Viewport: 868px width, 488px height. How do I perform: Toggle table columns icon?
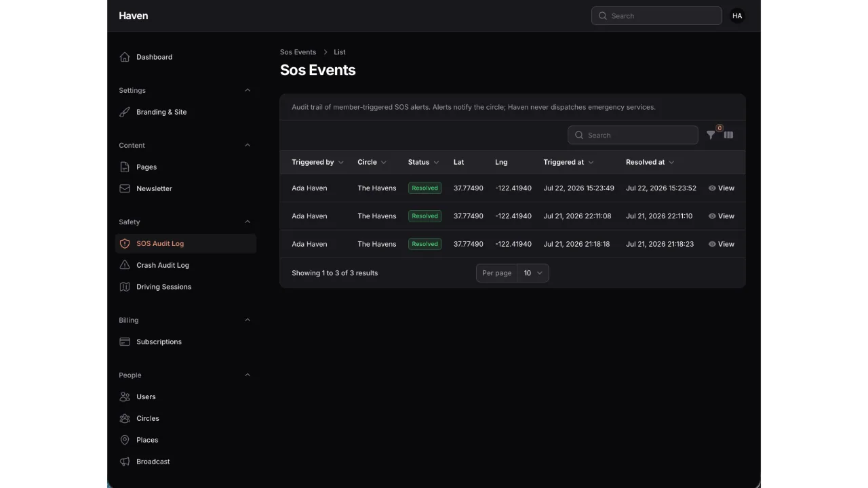pyautogui.click(x=728, y=135)
